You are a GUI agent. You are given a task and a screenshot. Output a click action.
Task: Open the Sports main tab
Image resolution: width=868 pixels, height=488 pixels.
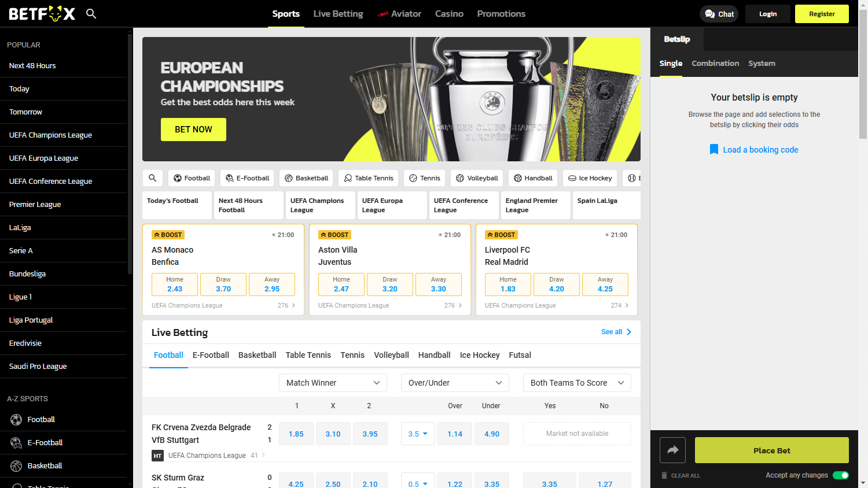coord(286,14)
